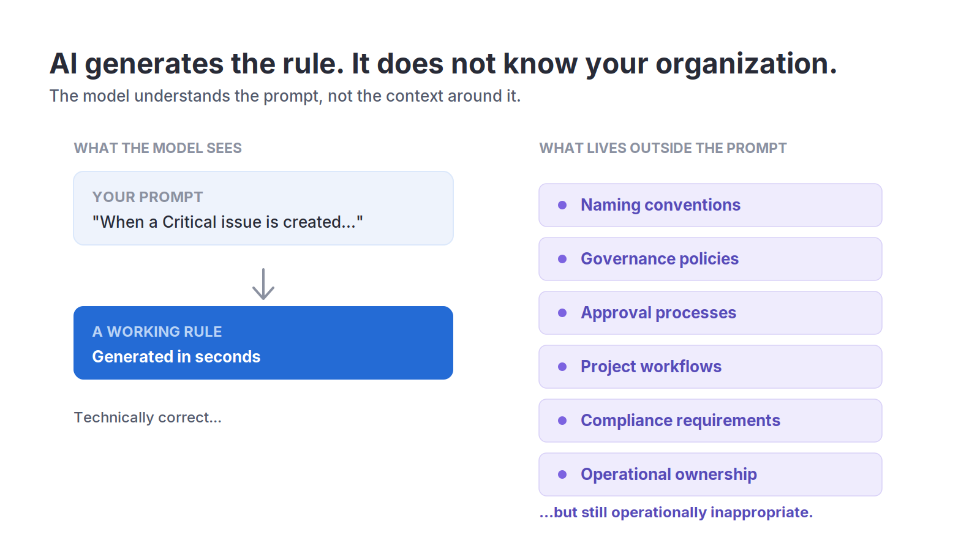Click the "YOUR PROMPT" label

[148, 197]
